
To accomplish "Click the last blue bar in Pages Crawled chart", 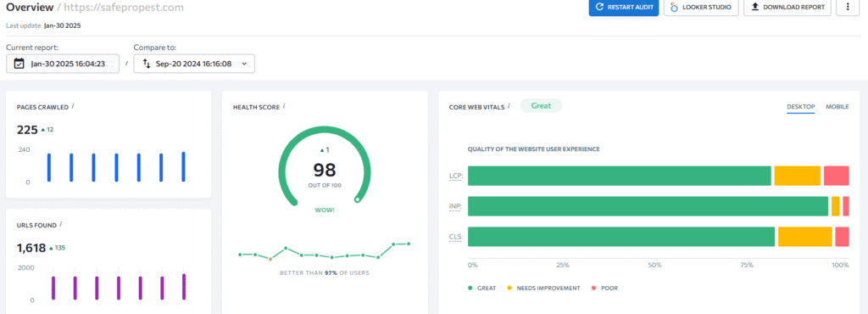I will [x=183, y=166].
